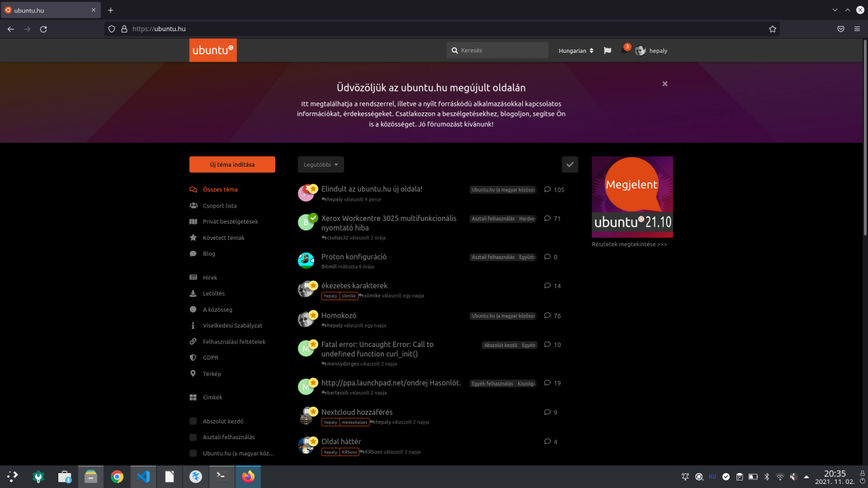Bookmark this page with star icon
868x488 pixels.
[x=772, y=29]
